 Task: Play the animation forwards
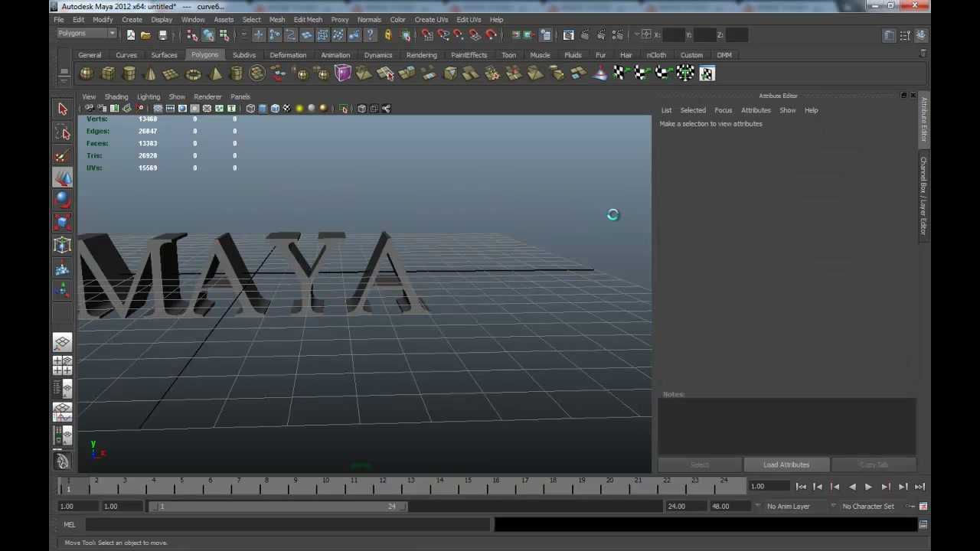click(x=868, y=487)
